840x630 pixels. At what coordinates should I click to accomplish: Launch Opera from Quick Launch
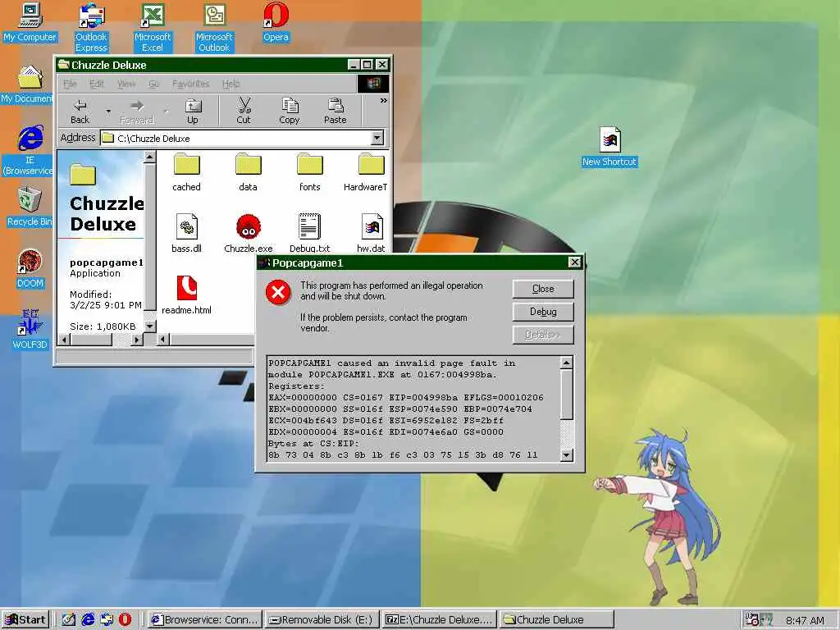[125, 620]
